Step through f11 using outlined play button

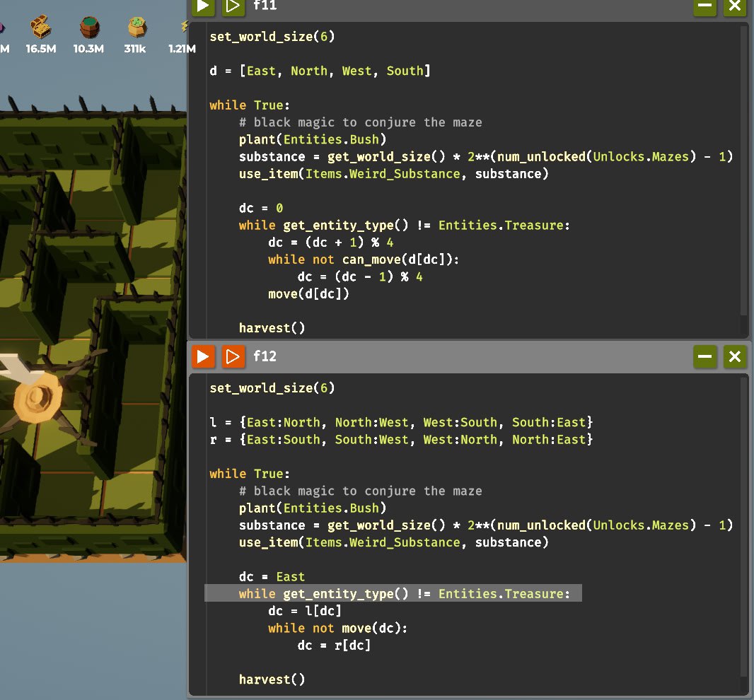pos(232,6)
